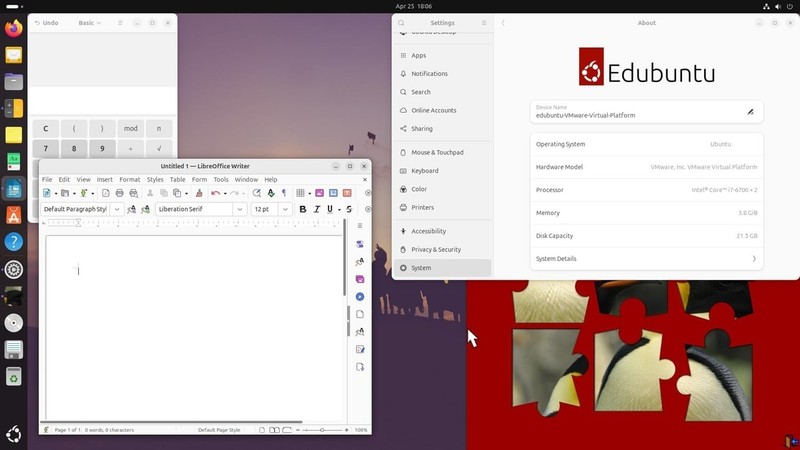800x450 pixels.
Task: Open the Page deck in Writer sidebar
Action: 360,314
